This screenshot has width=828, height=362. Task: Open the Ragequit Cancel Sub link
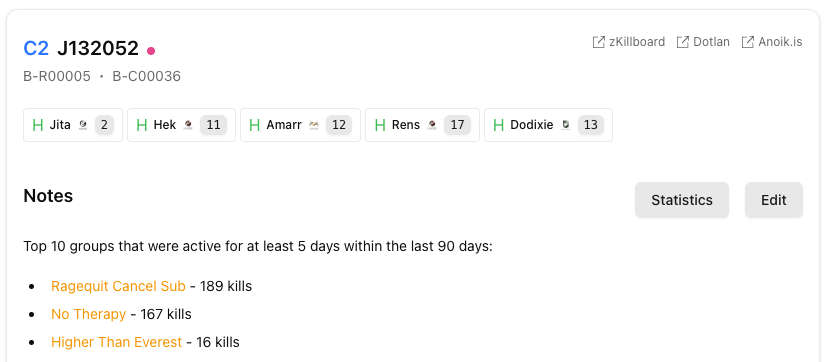click(x=118, y=286)
